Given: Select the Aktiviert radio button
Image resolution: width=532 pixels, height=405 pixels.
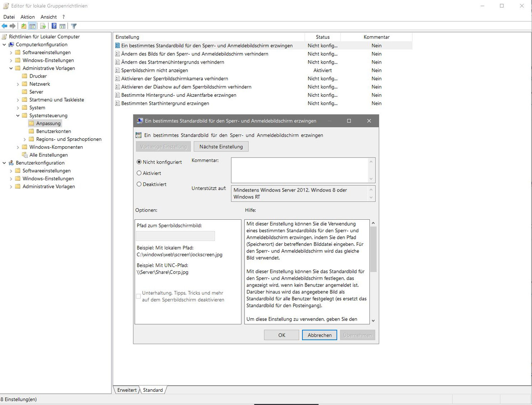Looking at the screenshot, I should [x=139, y=173].
